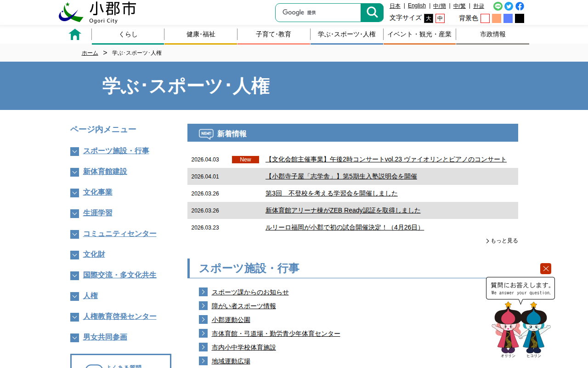Expand スポーツ施設・行事 chevron in page menu
This screenshot has width=588, height=368.
(x=75, y=151)
